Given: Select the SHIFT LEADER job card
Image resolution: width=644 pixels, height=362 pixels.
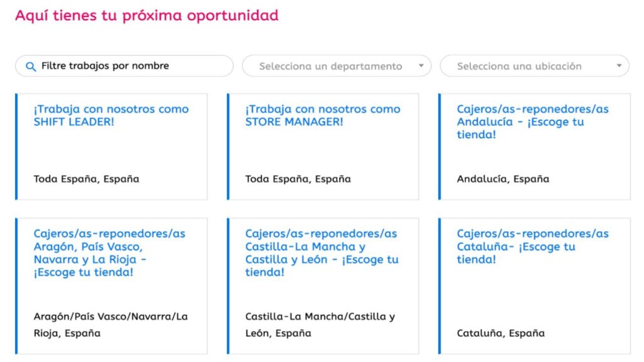Looking at the screenshot, I should (x=111, y=146).
